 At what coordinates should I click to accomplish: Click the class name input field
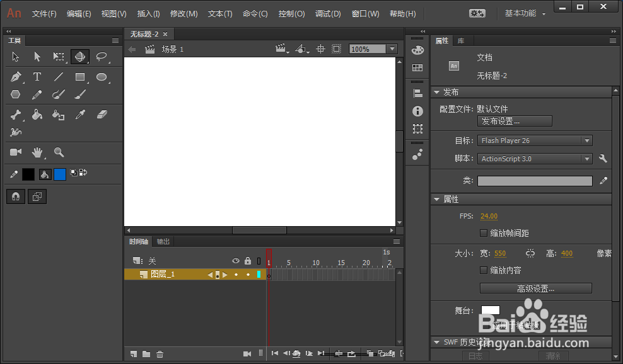coord(535,181)
